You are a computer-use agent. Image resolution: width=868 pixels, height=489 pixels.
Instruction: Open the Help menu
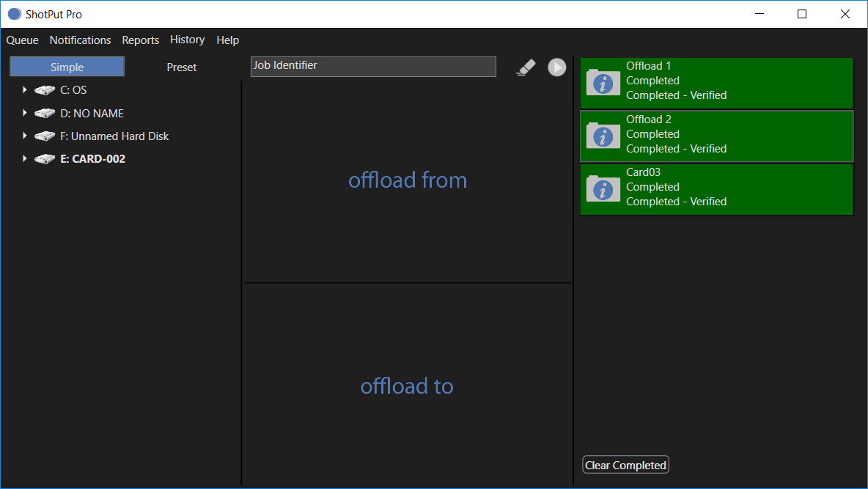pos(227,40)
